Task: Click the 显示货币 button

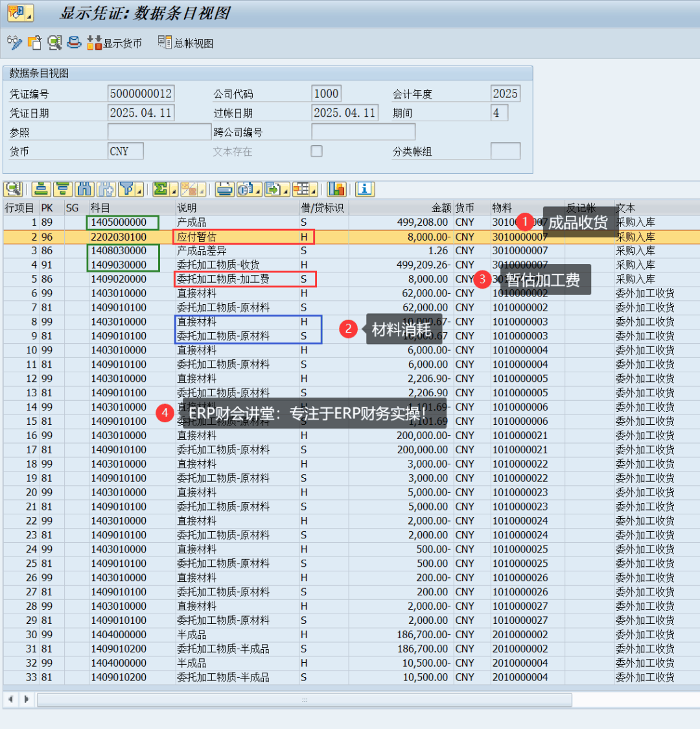Action: click(x=115, y=43)
